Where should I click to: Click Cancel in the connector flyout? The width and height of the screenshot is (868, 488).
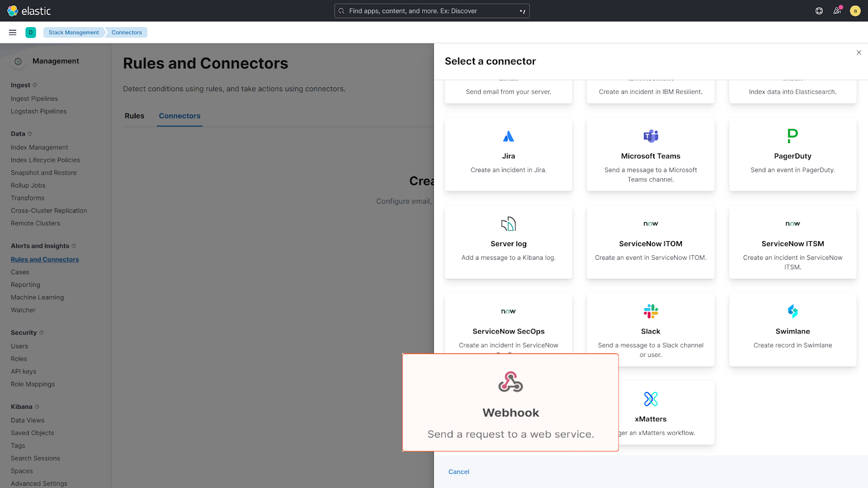[458, 472]
